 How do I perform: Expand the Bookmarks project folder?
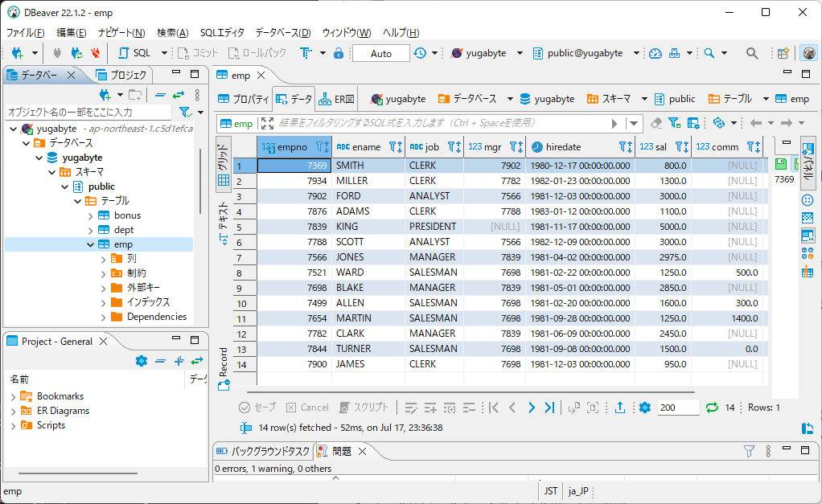[x=13, y=397]
